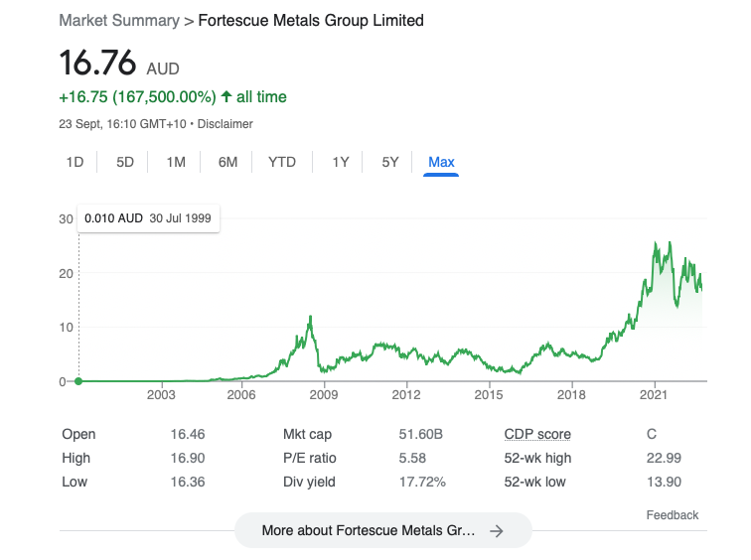The height and width of the screenshot is (560, 751).
Task: Click the Fortescue Metals Group Limited title
Action: [311, 21]
